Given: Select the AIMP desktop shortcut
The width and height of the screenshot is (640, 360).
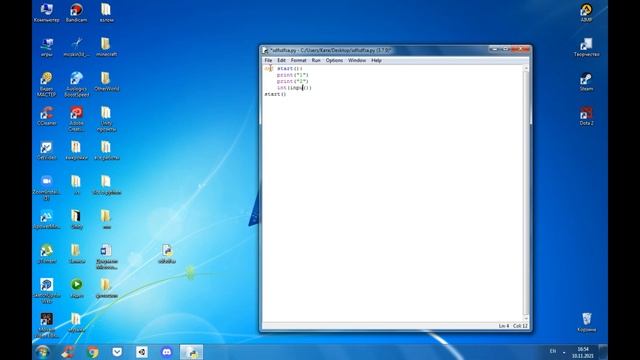Looking at the screenshot, I should pyautogui.click(x=586, y=13).
